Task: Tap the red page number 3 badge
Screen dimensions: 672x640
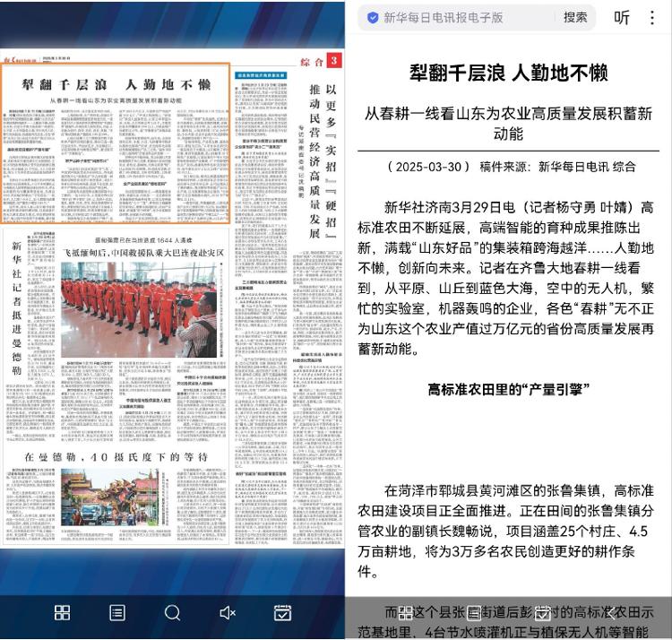Action: click(x=332, y=61)
